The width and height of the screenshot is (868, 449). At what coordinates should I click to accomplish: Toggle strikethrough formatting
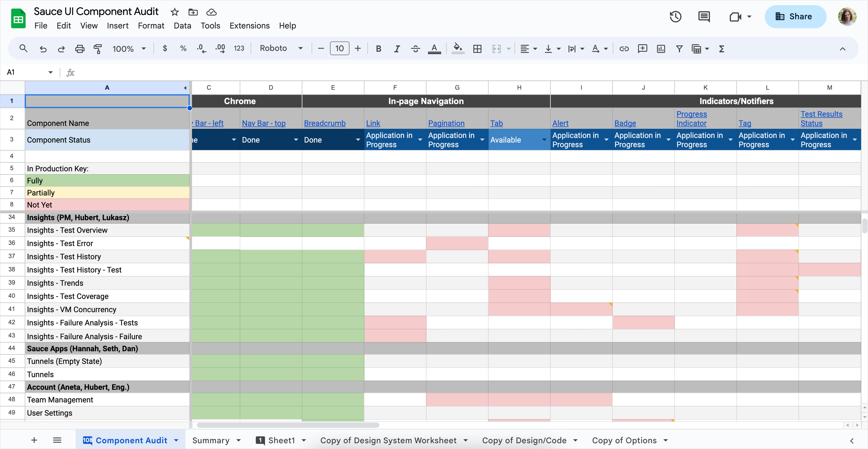415,49
